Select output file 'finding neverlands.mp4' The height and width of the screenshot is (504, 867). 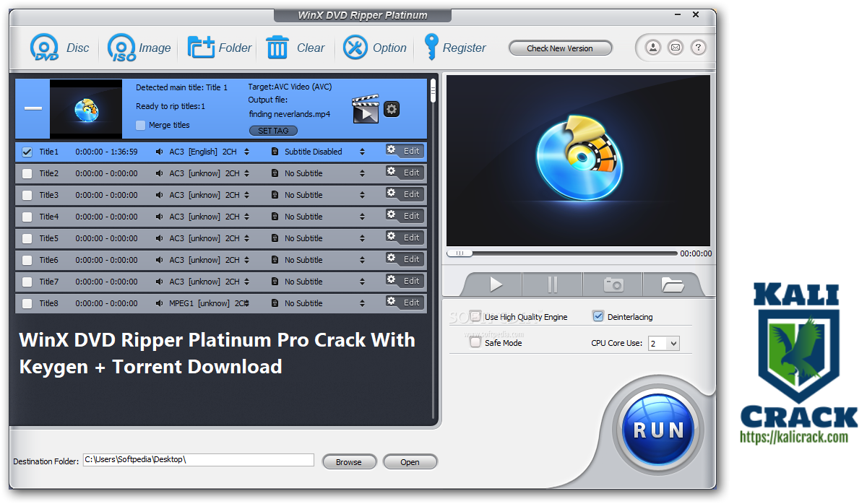[290, 114]
